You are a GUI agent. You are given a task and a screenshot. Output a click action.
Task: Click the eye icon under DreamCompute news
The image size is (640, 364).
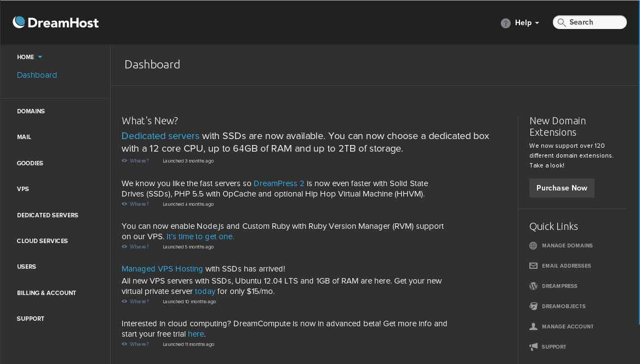pyautogui.click(x=124, y=344)
